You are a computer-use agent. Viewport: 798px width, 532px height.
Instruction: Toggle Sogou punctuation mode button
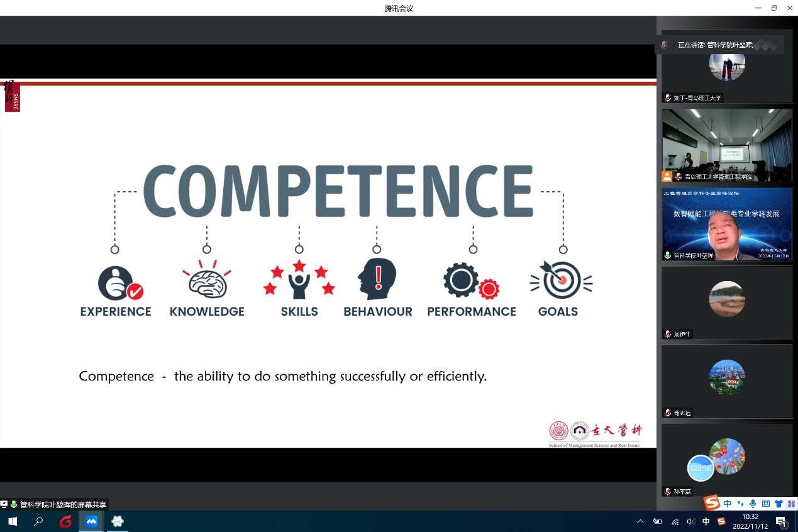(x=740, y=504)
